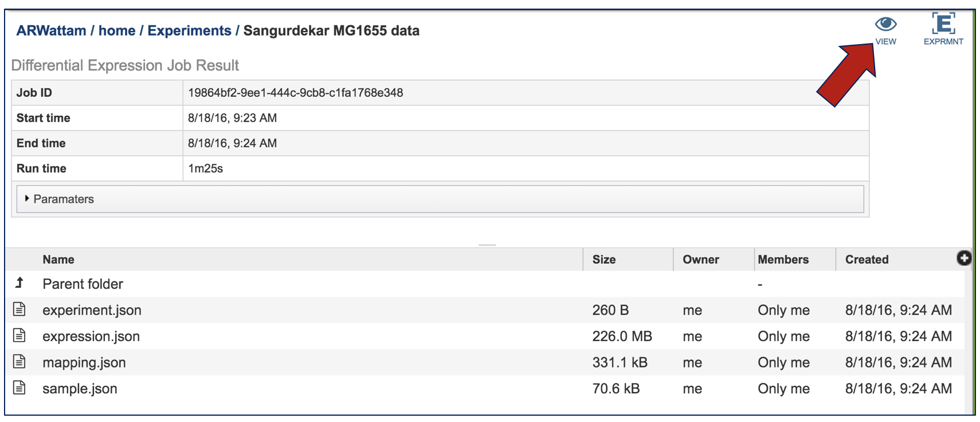
Task: Select the mapping.json file icon
Action: (19, 362)
